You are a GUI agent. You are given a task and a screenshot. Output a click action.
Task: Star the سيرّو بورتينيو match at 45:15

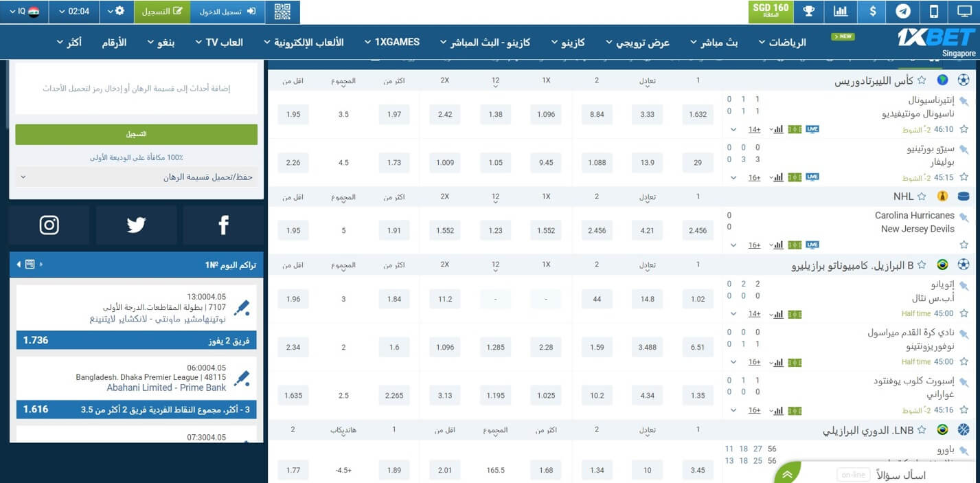coord(964,177)
